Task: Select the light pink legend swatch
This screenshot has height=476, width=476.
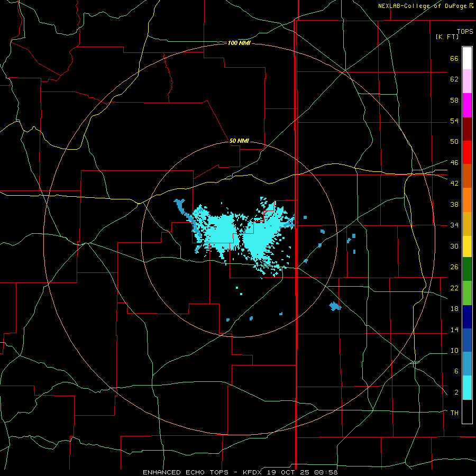Action: (467, 81)
